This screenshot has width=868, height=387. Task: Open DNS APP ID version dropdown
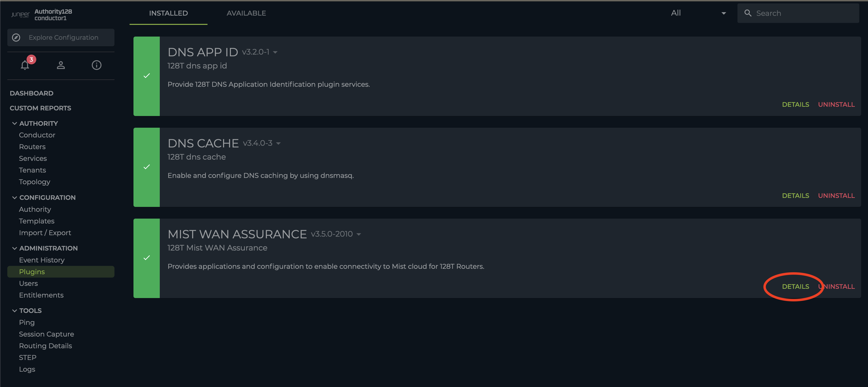click(275, 52)
